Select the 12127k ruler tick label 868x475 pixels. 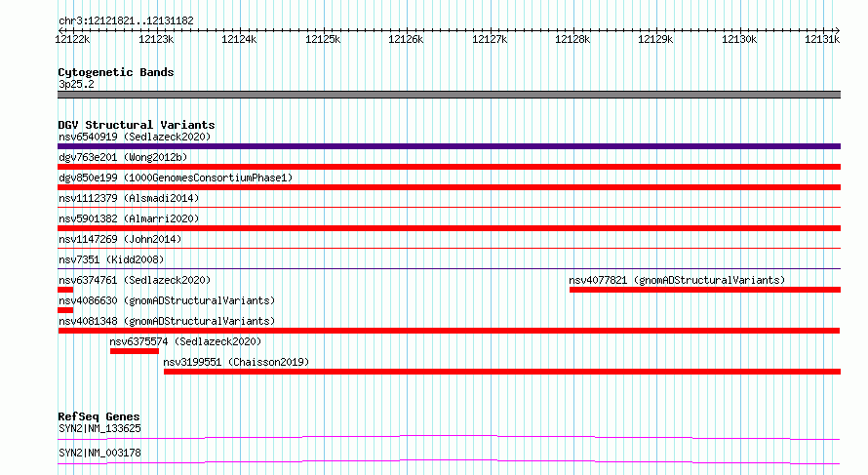tap(490, 39)
